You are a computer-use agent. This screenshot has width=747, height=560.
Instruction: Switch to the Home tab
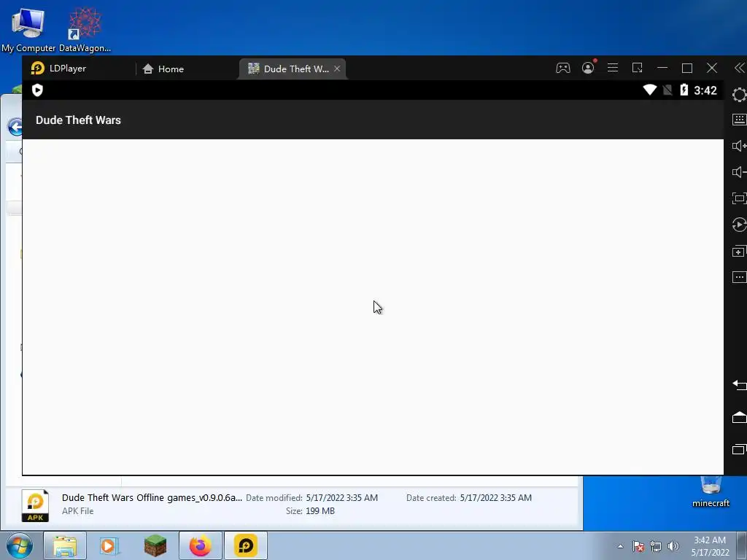click(x=163, y=69)
